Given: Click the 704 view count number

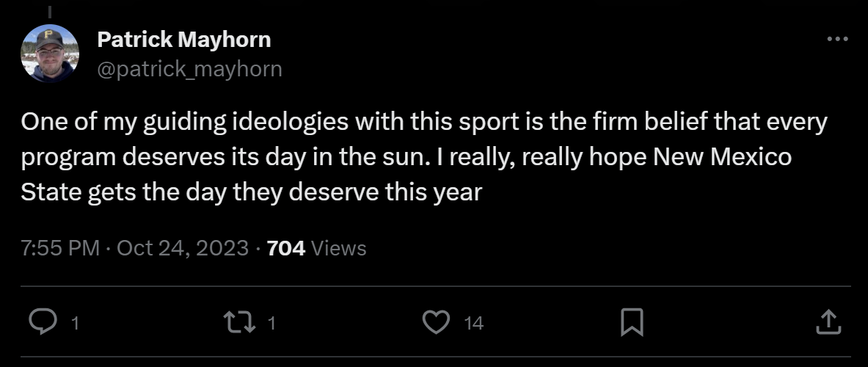Looking at the screenshot, I should 286,248.
